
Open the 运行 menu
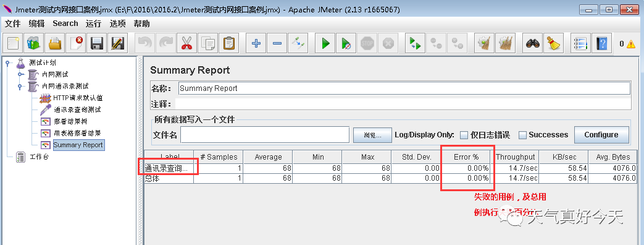pos(93,24)
